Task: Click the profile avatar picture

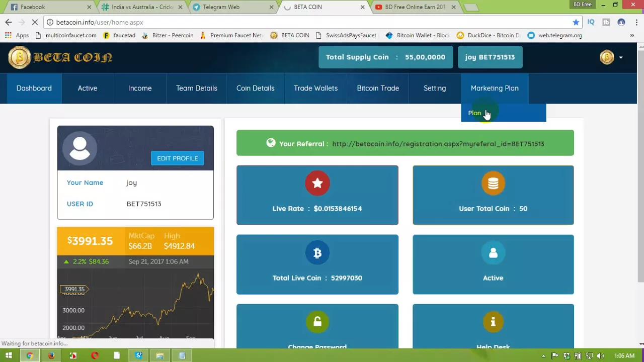Action: pyautogui.click(x=79, y=148)
